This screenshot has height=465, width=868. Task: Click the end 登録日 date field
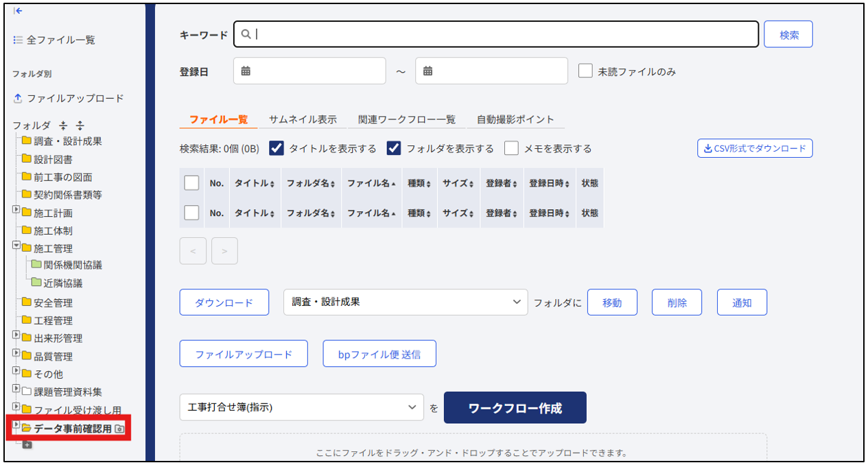(x=491, y=71)
